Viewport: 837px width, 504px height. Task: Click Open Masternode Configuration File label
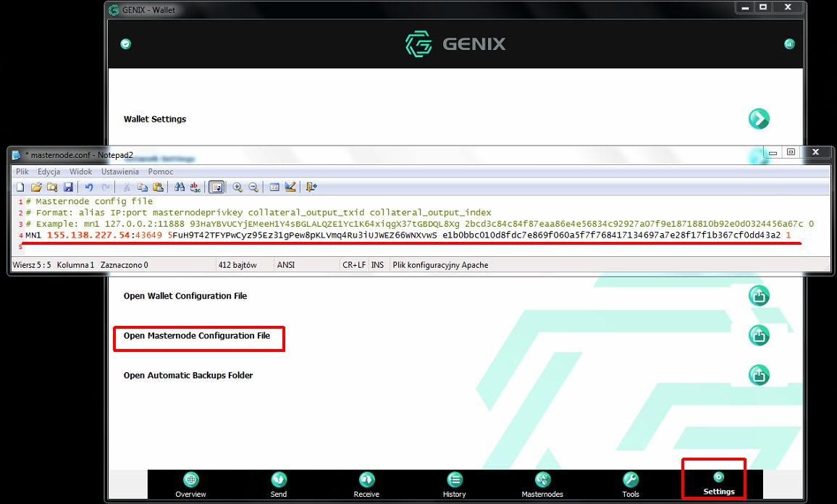[197, 336]
